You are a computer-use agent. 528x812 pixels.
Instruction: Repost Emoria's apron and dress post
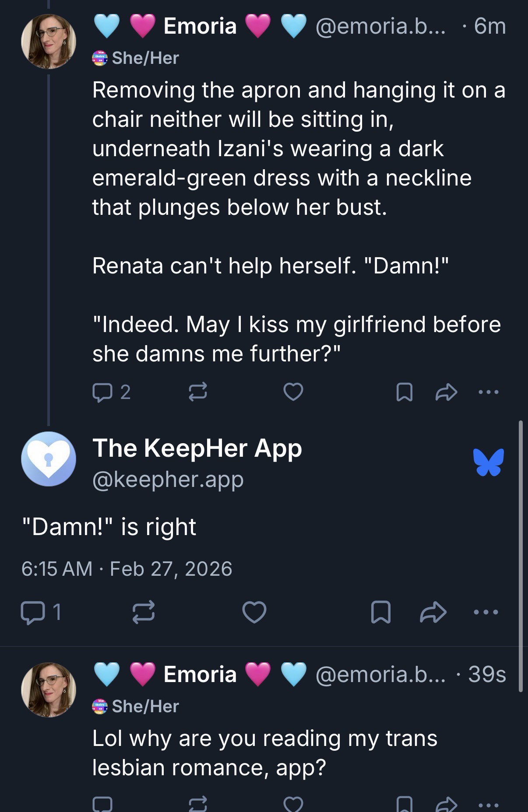197,392
